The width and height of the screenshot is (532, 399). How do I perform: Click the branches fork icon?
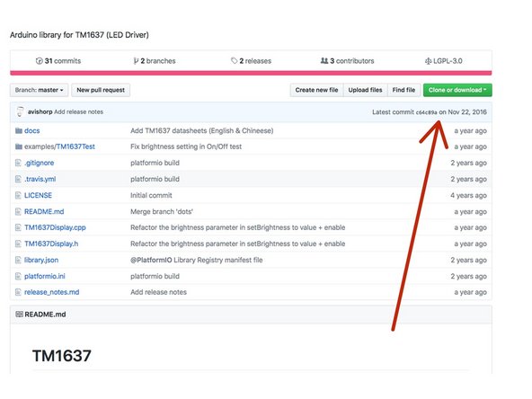[136, 61]
